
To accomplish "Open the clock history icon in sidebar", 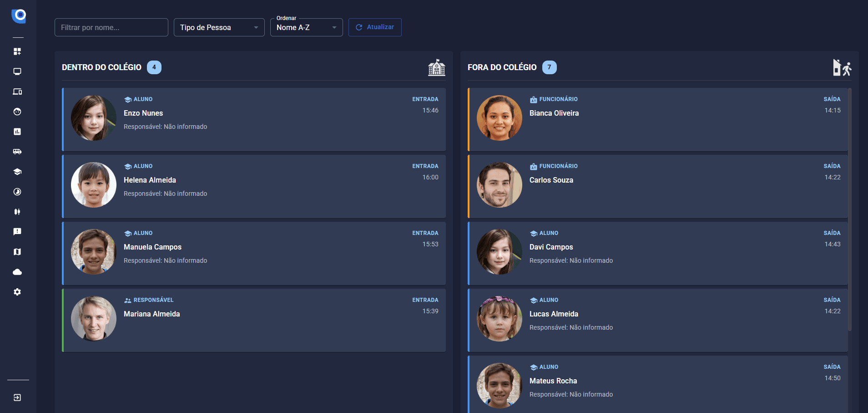I will (17, 192).
